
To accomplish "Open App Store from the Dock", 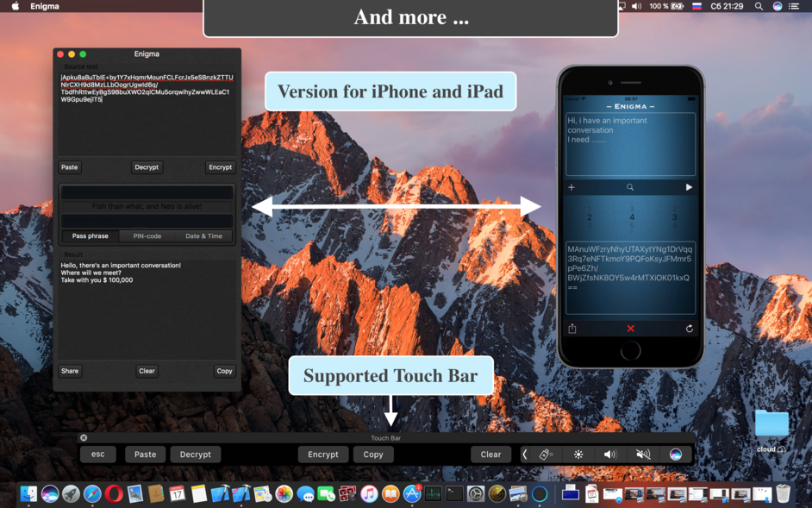I will 412,494.
